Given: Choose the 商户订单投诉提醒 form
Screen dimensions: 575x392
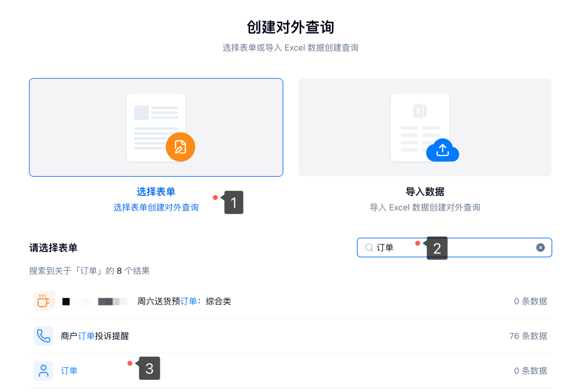Looking at the screenshot, I should click(x=95, y=336).
